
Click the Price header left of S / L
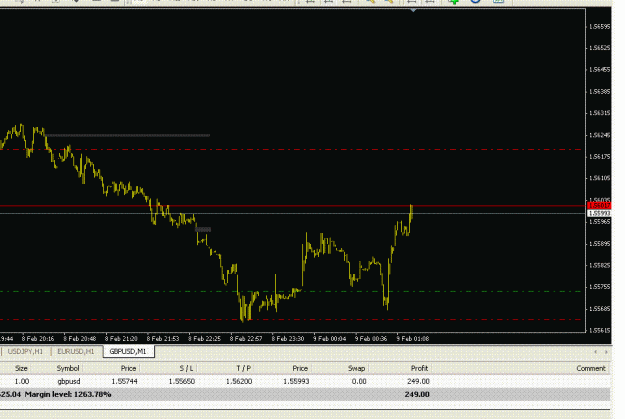pos(128,368)
